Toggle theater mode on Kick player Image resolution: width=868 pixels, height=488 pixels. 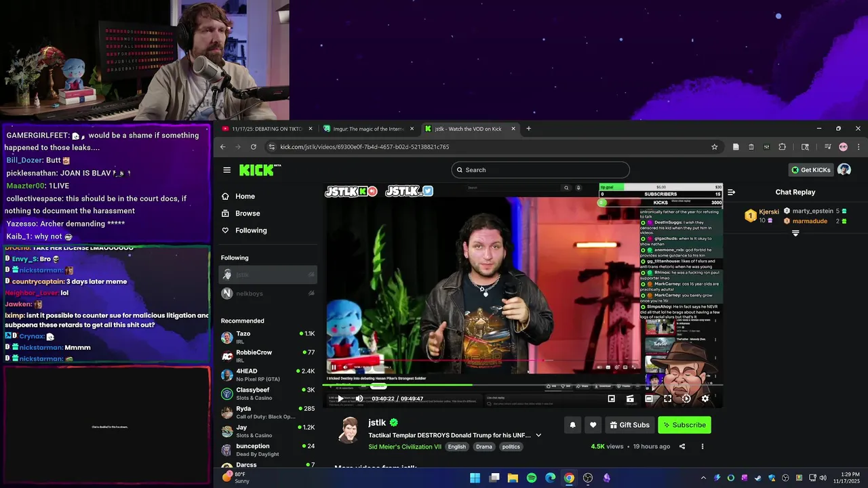pyautogui.click(x=649, y=399)
